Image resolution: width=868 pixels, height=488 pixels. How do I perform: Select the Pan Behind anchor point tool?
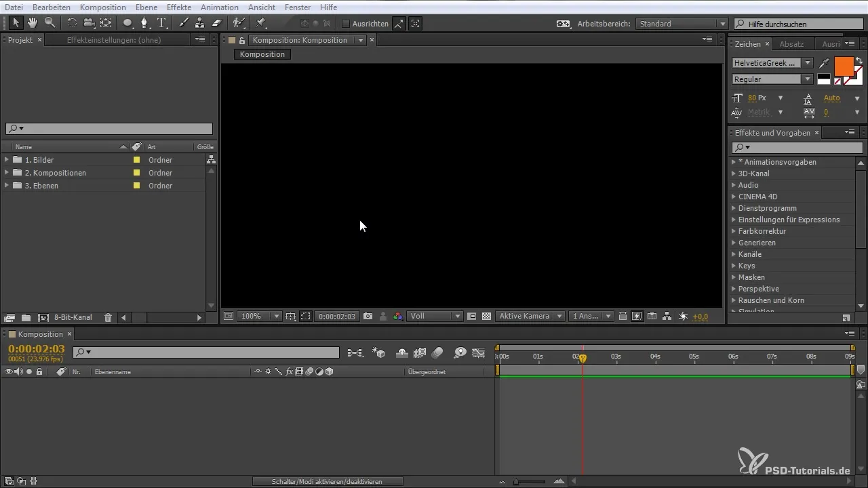pos(106,23)
